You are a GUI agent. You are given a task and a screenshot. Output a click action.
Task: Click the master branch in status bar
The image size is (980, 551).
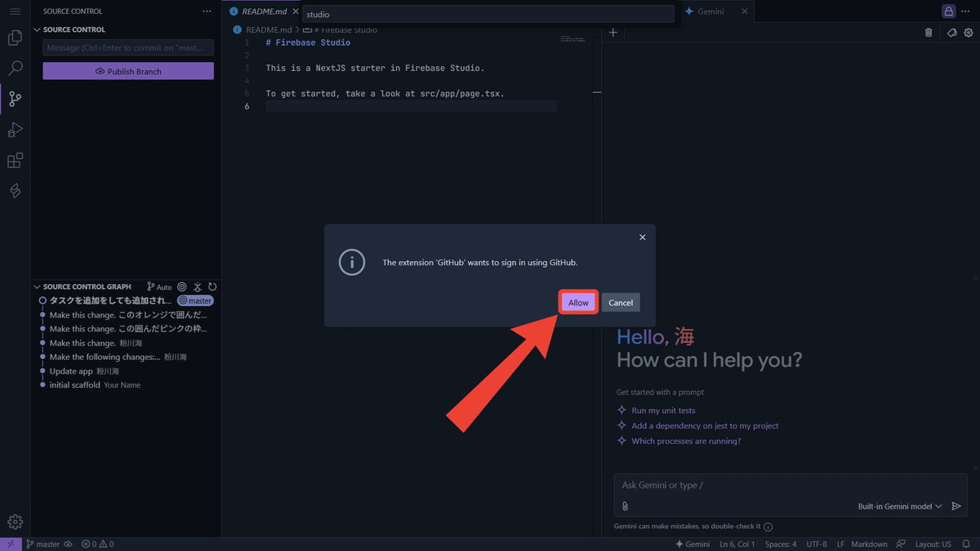tap(42, 544)
